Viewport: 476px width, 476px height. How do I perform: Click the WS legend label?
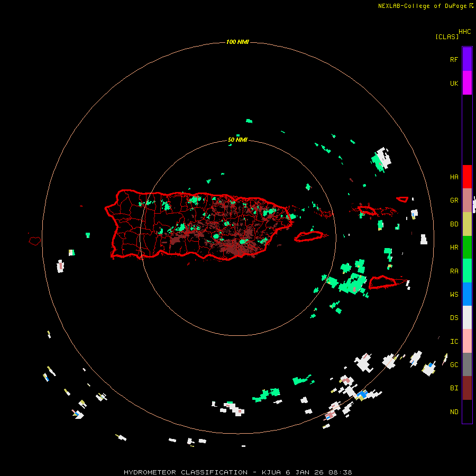[454, 295]
